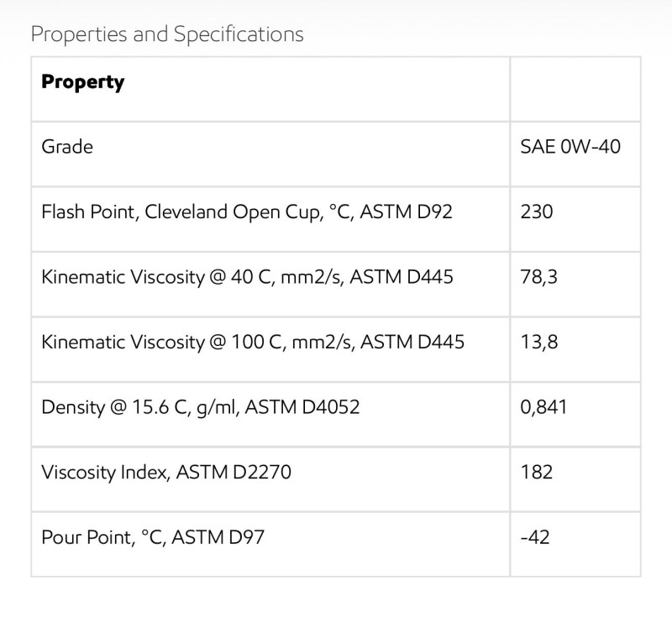Click the Properties and Specifications heading
672x617 pixels.
(166, 34)
